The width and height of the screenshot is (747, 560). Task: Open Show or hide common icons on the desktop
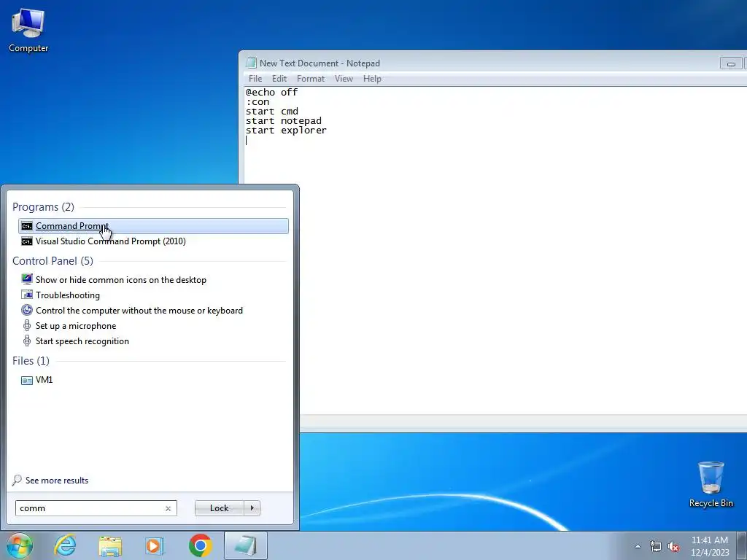153,279
